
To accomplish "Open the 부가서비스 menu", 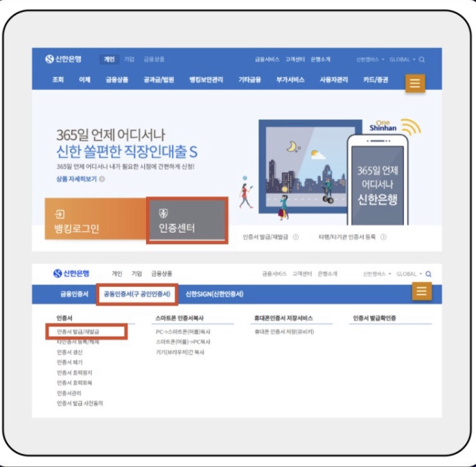I will coord(290,80).
